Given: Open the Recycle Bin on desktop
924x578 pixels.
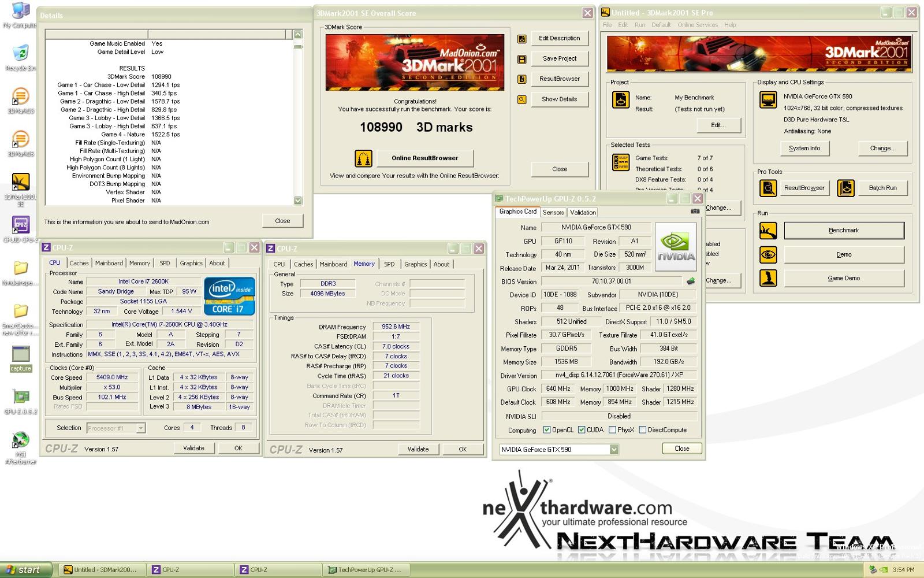Looking at the screenshot, I should (20, 57).
